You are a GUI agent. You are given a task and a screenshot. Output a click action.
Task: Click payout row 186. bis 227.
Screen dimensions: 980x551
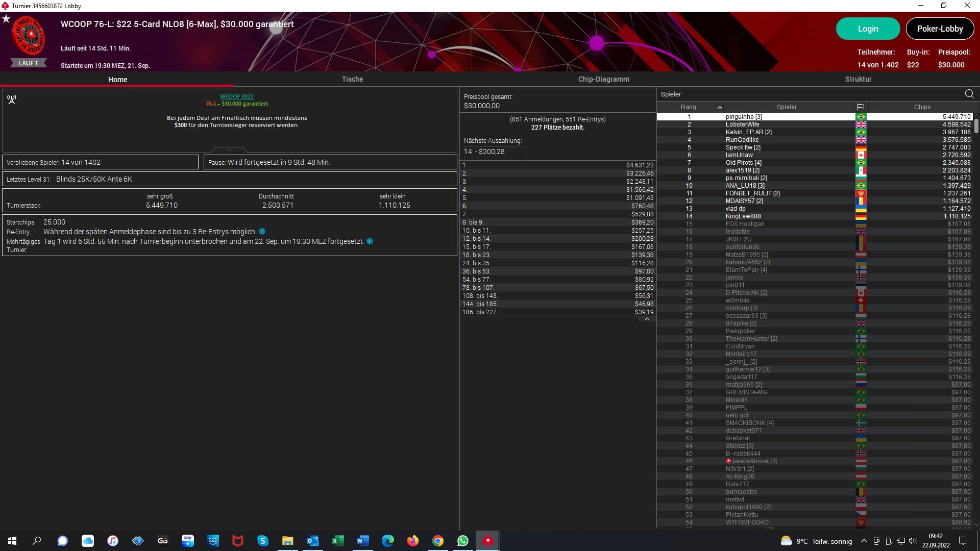(x=557, y=312)
